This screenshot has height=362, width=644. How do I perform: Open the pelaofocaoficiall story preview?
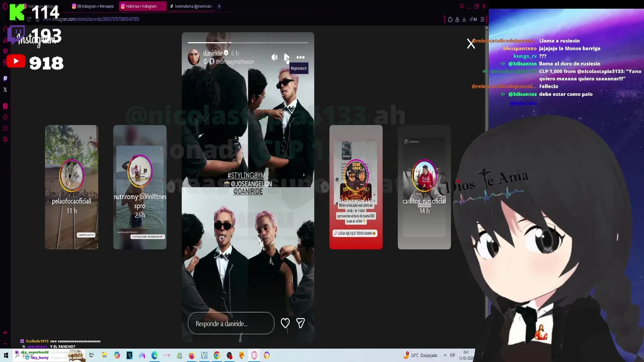(x=71, y=187)
